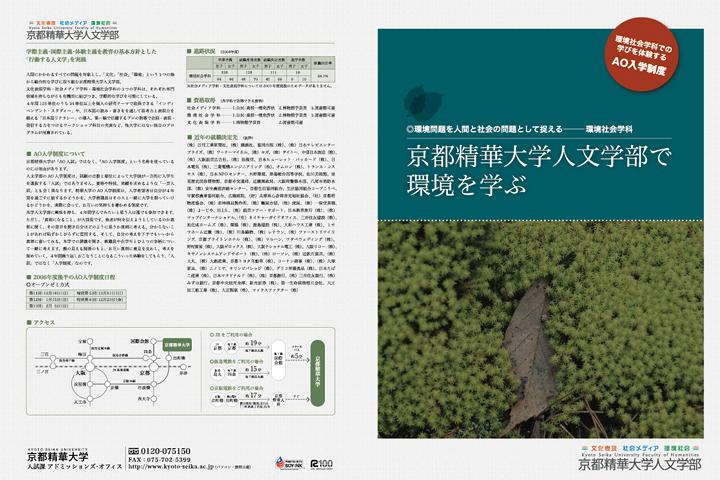Click the 大阪 station label on the railway map
The height and width of the screenshot is (480, 720).
pos(80,373)
